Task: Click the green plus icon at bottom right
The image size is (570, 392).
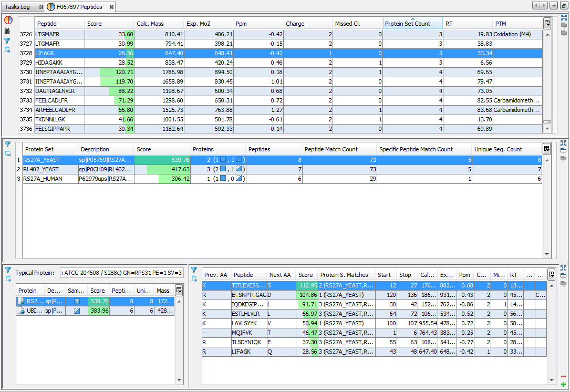Action: tap(564, 385)
